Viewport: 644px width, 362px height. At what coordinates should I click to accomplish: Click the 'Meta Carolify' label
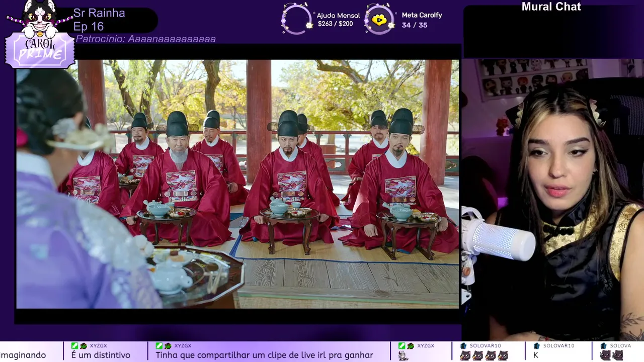click(422, 15)
